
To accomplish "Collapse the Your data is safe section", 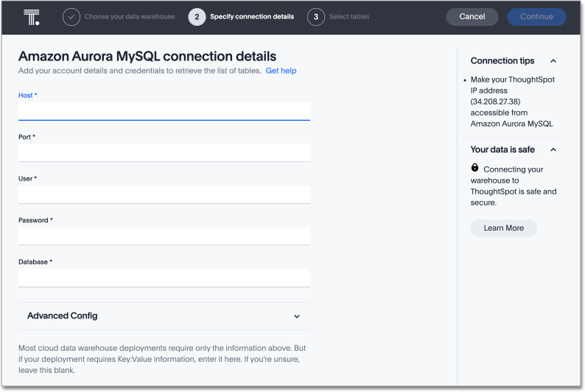I will [553, 150].
